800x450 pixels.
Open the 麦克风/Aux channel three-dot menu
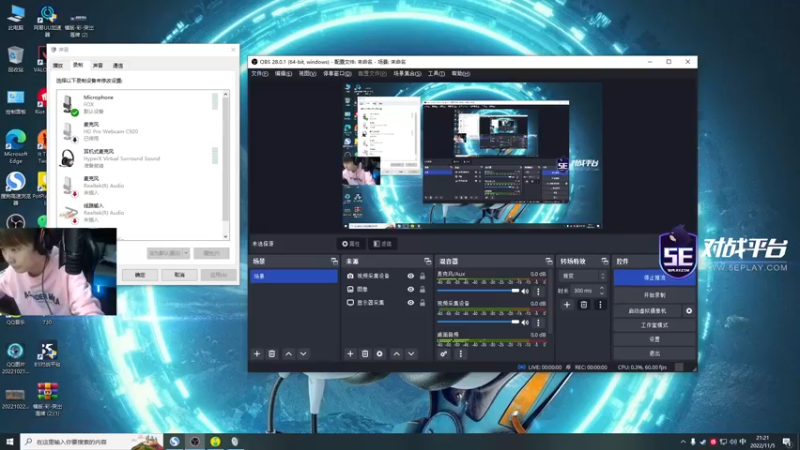click(538, 291)
